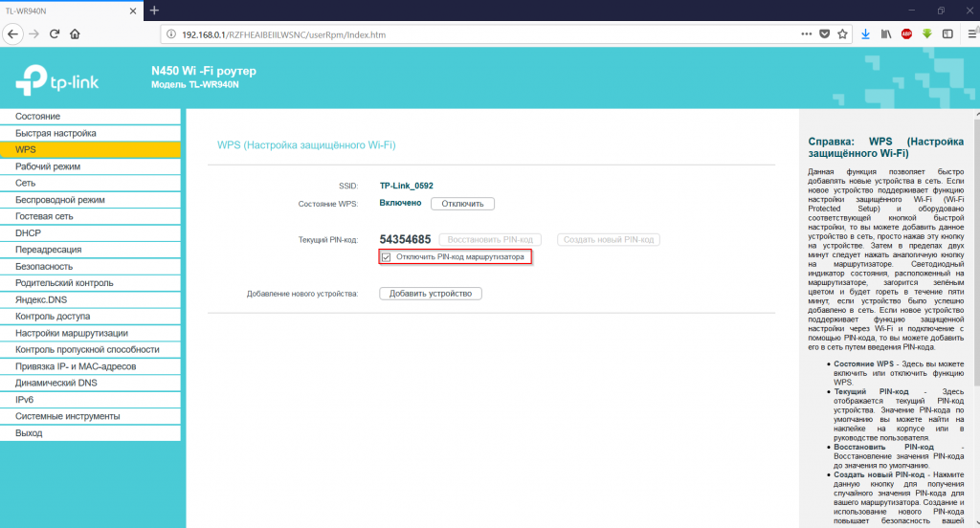
Task: Reload the router page
Action: pyautogui.click(x=55, y=34)
